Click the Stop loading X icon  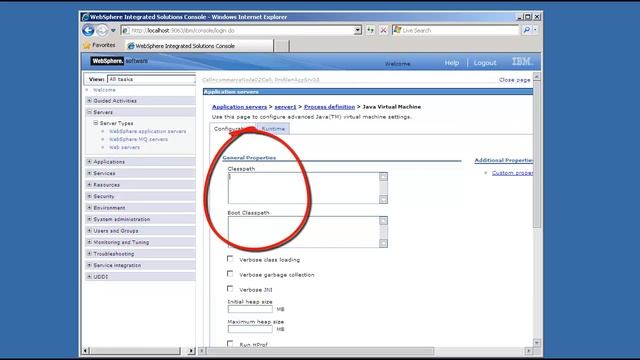pos(383,30)
